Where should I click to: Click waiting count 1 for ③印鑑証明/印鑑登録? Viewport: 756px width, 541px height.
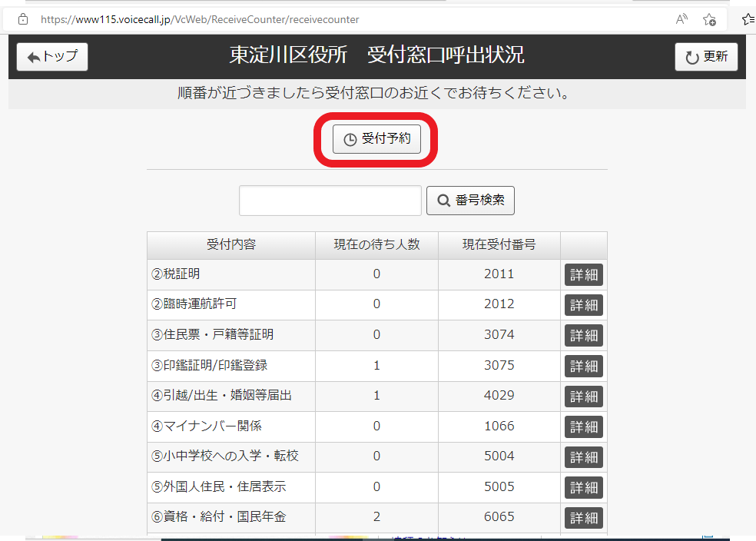pos(376,366)
